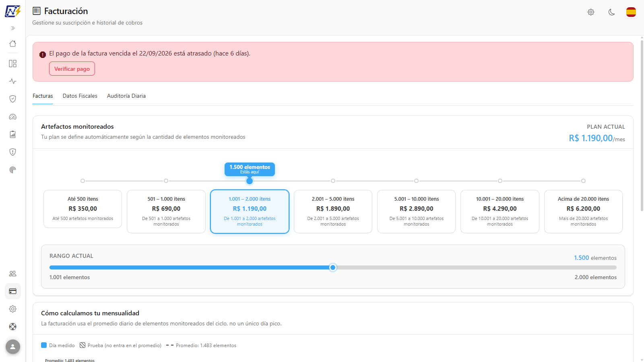Click the 1.500 elementos Estás aquí bubble
The width and height of the screenshot is (644, 362).
pyautogui.click(x=250, y=169)
